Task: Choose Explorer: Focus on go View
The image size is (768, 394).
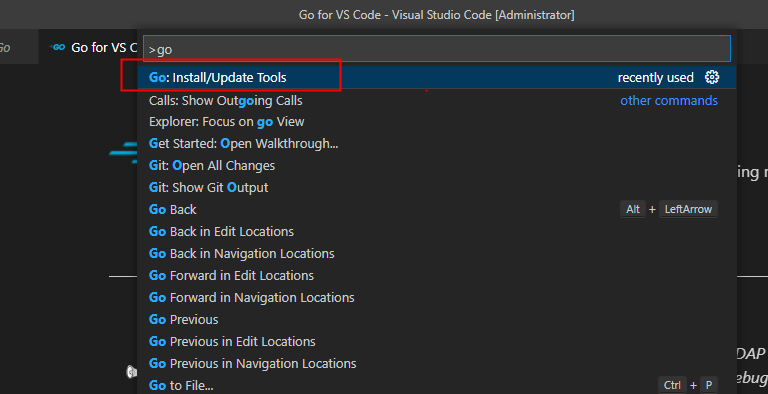Action: pos(437,122)
